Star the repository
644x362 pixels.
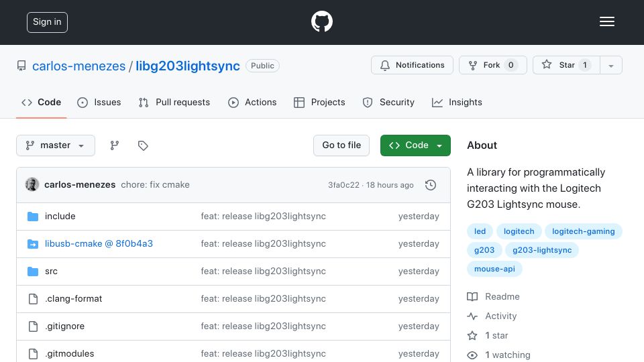(x=566, y=65)
